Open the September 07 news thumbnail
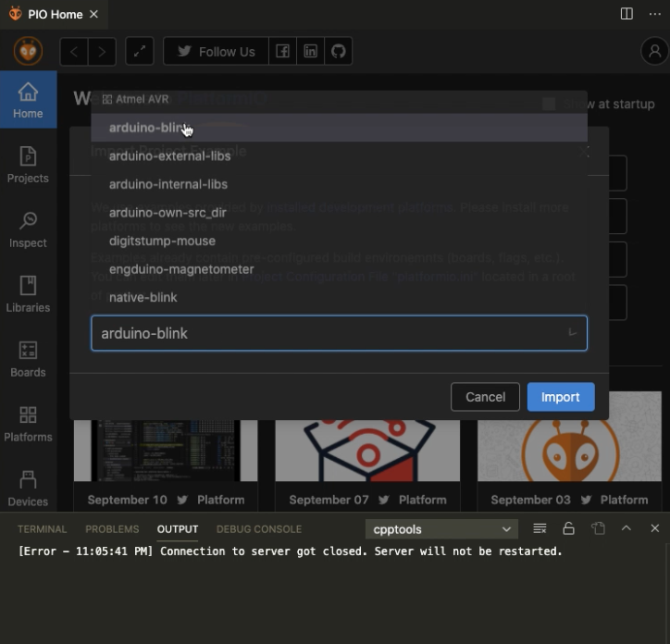This screenshot has height=644, width=670. pos(367,451)
